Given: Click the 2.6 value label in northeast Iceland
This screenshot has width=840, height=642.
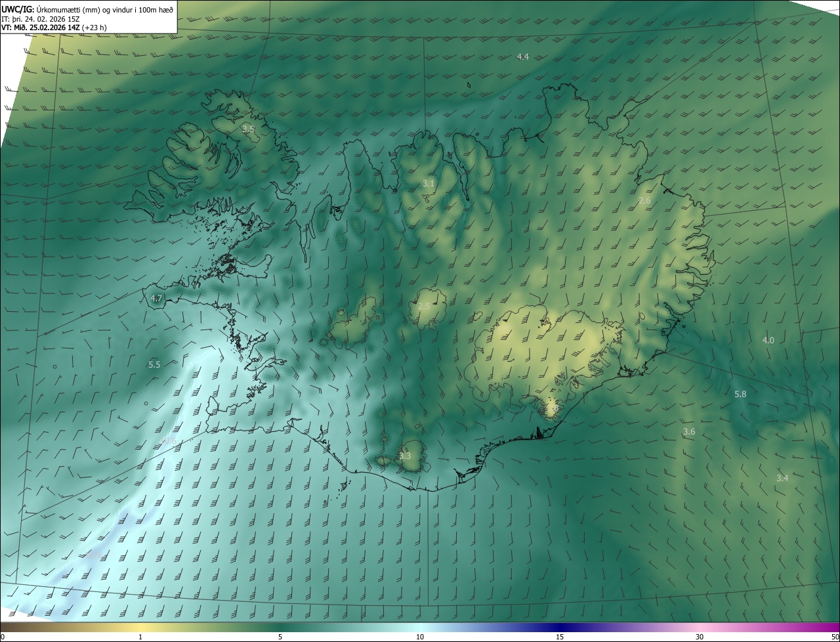Looking at the screenshot, I should [x=644, y=200].
